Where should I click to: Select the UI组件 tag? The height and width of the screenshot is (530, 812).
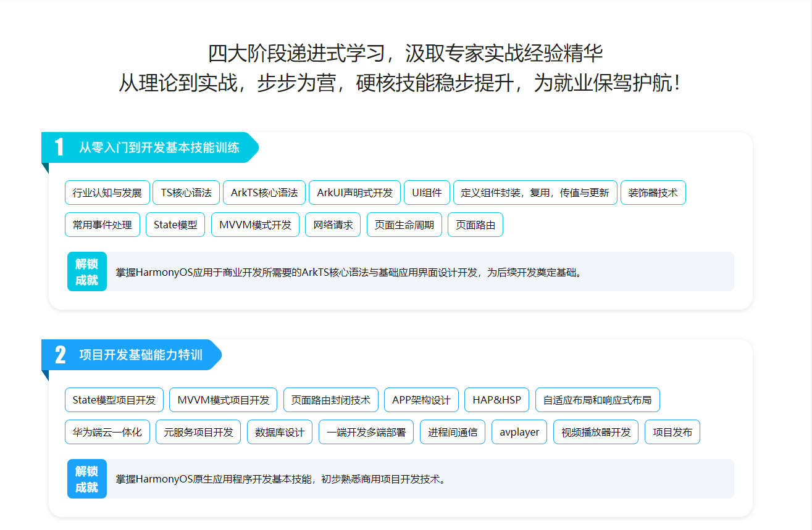point(427,193)
